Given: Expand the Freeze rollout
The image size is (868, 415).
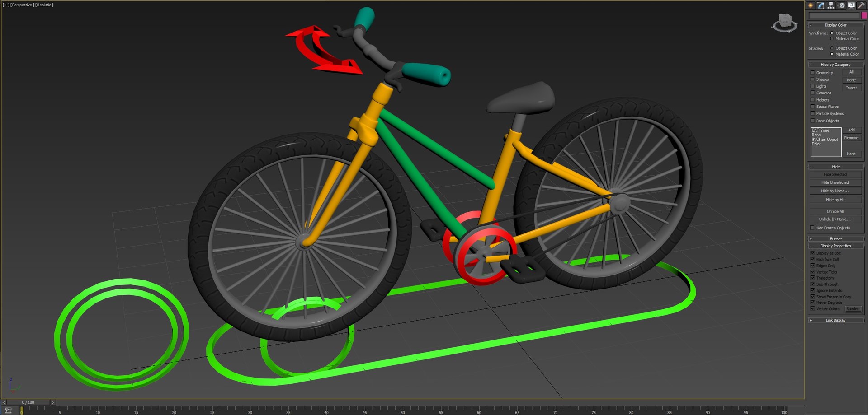Looking at the screenshot, I should pyautogui.click(x=835, y=238).
